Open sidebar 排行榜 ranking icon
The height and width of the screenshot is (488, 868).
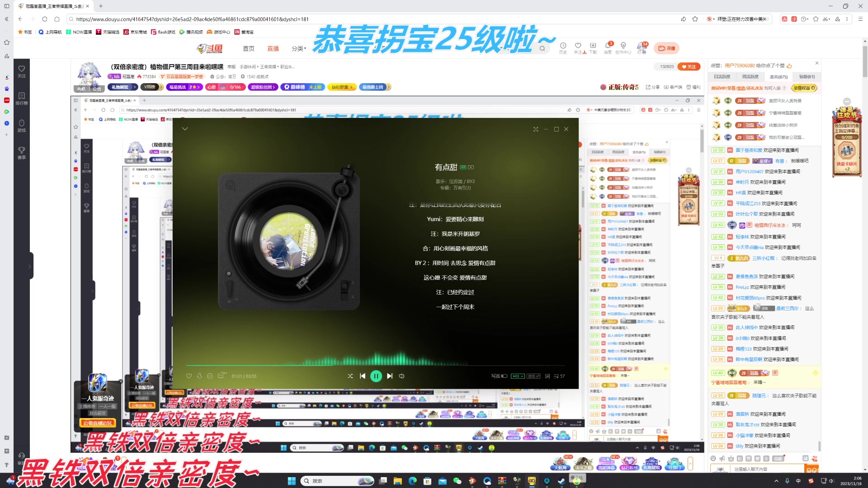(21, 98)
